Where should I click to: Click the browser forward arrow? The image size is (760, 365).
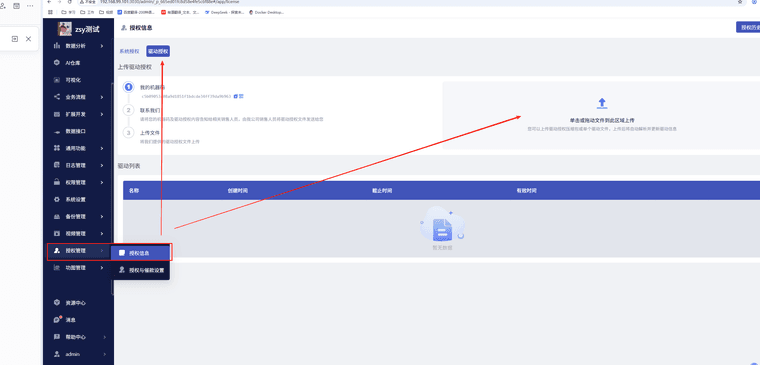coord(60,2)
